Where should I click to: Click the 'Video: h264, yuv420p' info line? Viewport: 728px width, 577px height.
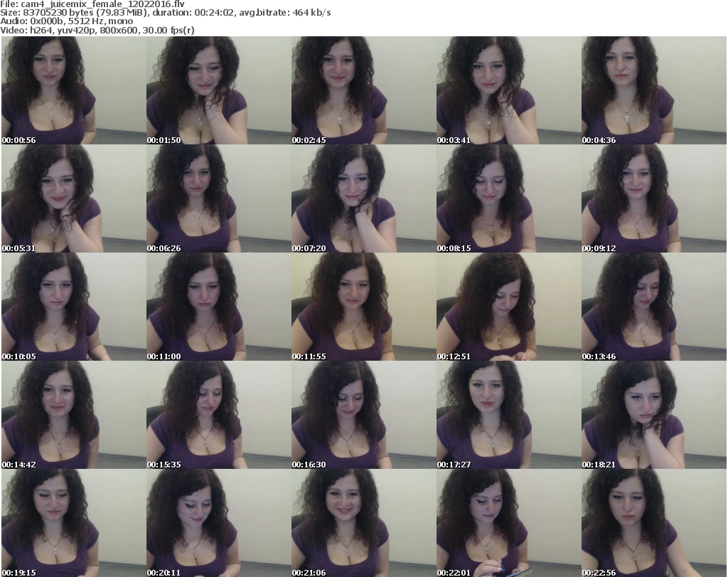click(97, 30)
